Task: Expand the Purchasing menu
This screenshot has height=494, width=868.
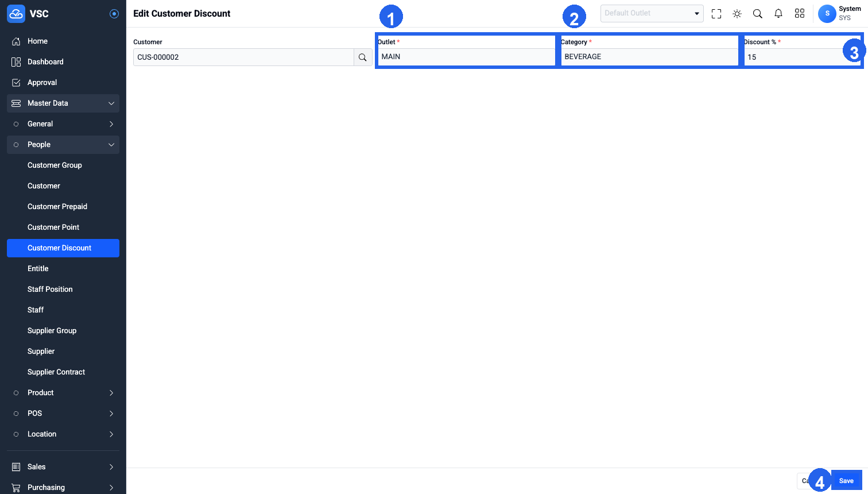Action: click(63, 488)
